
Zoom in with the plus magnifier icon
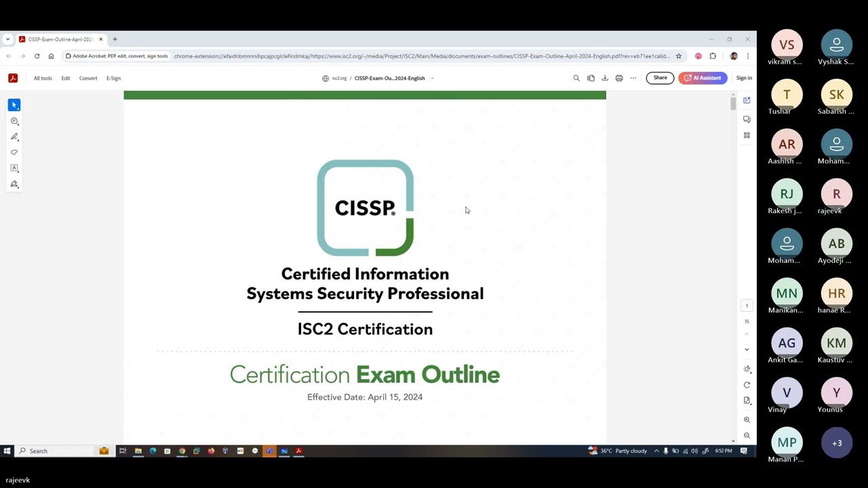747,420
